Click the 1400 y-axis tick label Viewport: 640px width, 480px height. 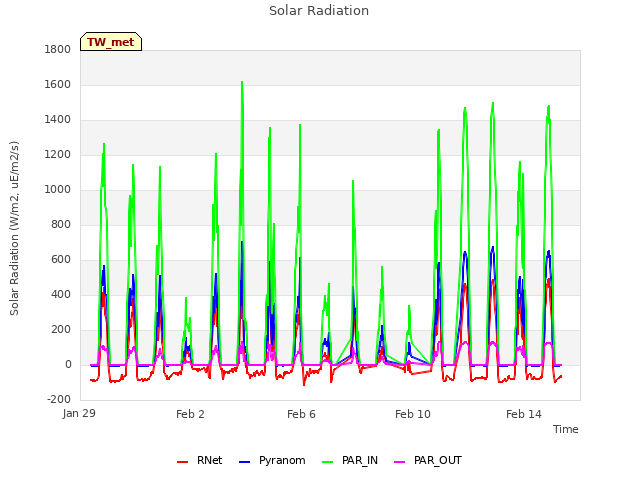(x=58, y=120)
